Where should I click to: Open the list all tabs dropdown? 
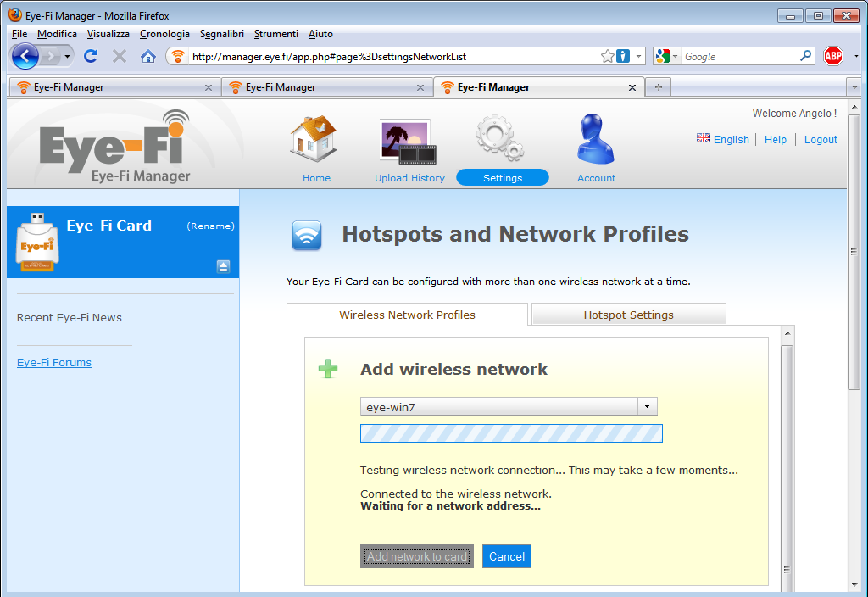coord(854,87)
